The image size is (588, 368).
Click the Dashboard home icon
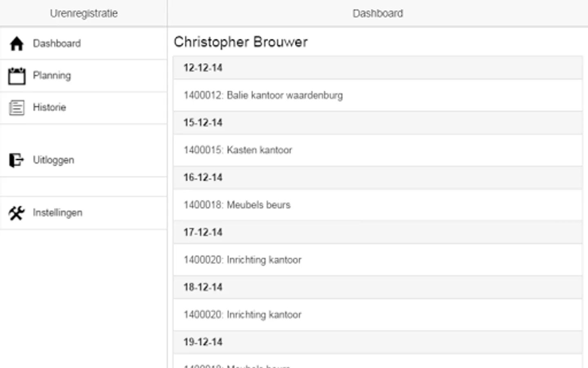pyautogui.click(x=17, y=43)
